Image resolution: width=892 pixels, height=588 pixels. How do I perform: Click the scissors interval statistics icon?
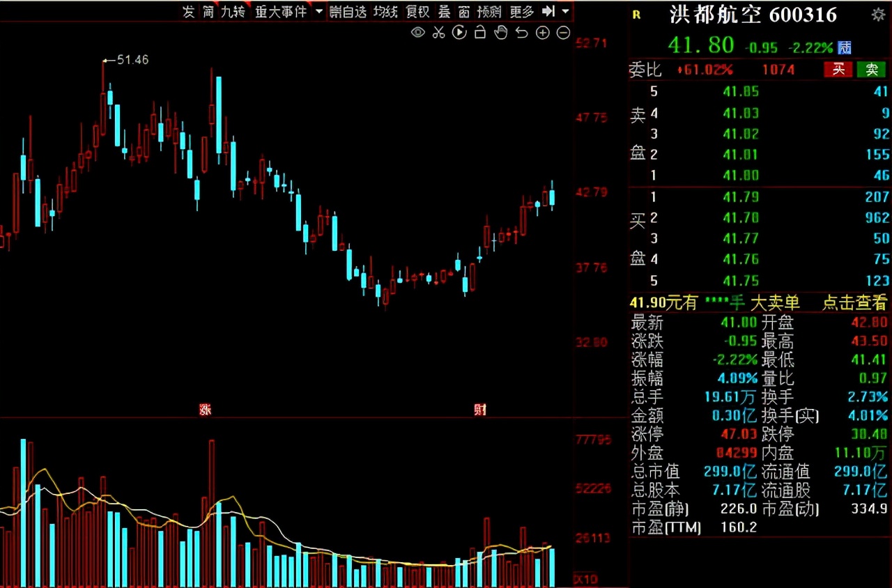click(438, 32)
